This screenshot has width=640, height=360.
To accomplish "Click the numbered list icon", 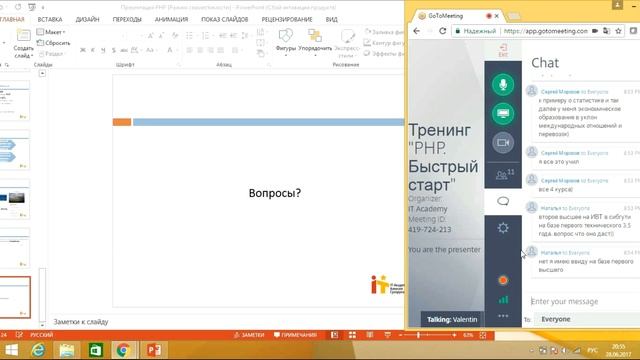I will tap(206, 36).
